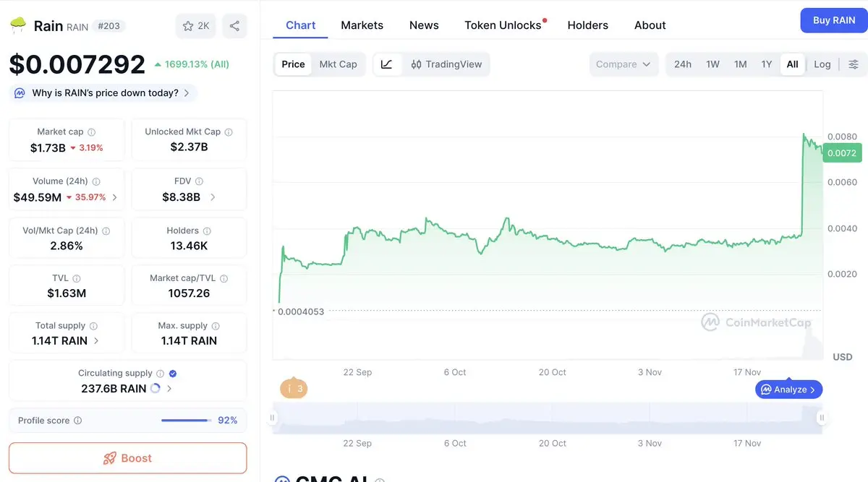Select the 24h time range

[x=682, y=64]
